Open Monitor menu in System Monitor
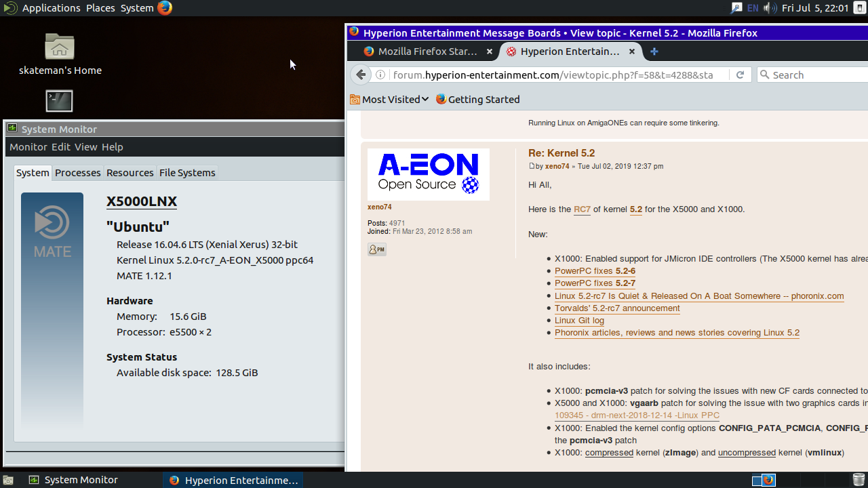The height and width of the screenshot is (488, 868). tap(28, 147)
